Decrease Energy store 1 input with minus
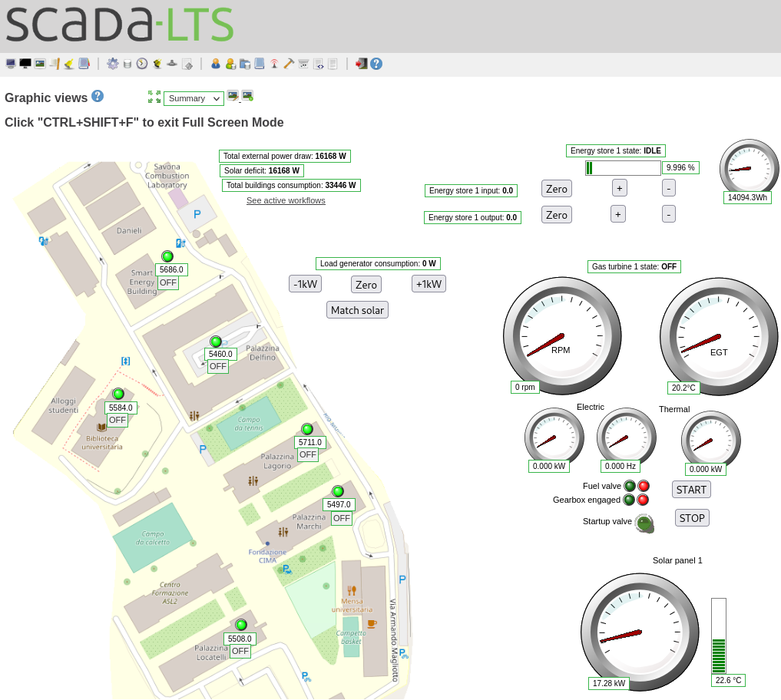Viewport: 781px width, 700px height. tap(668, 188)
